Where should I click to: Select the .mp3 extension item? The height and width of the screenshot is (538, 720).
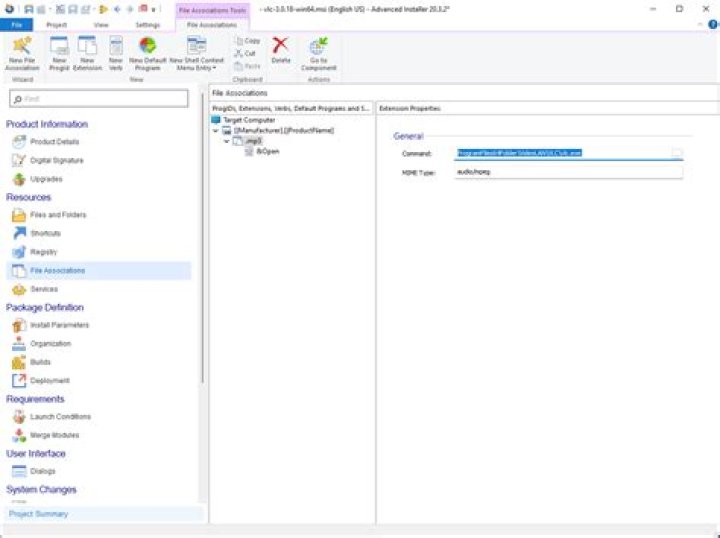pyautogui.click(x=253, y=141)
